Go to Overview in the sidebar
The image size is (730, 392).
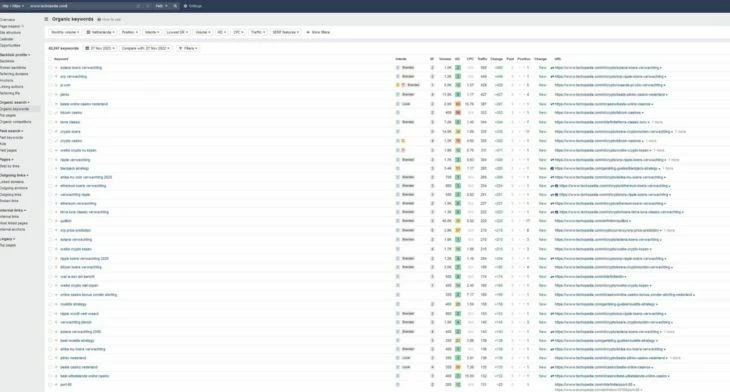(7, 20)
